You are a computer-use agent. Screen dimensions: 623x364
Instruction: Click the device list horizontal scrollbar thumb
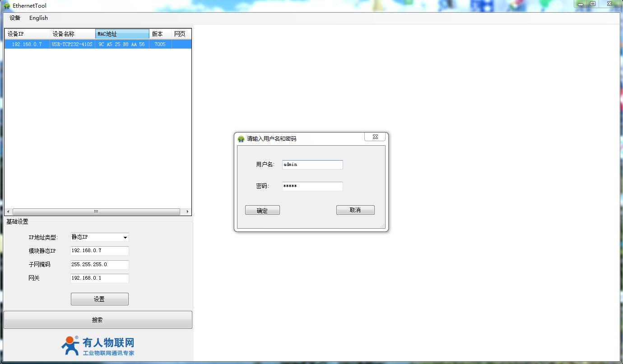(96, 212)
